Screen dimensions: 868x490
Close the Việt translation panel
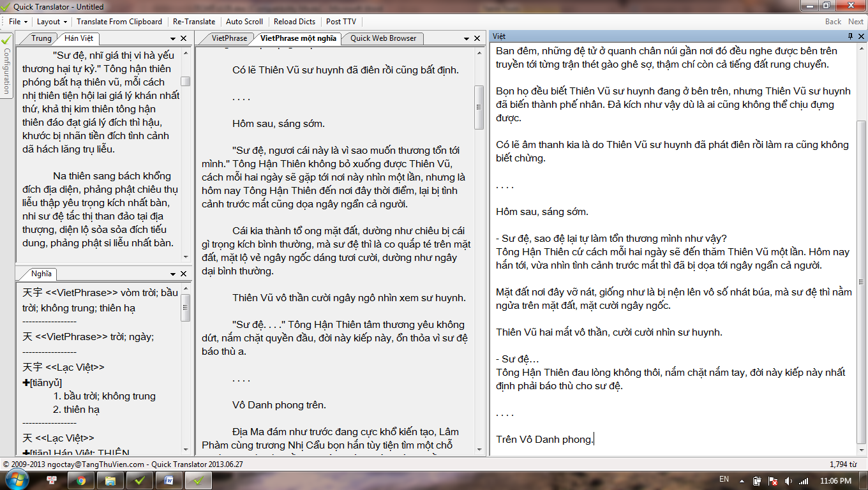[860, 36]
